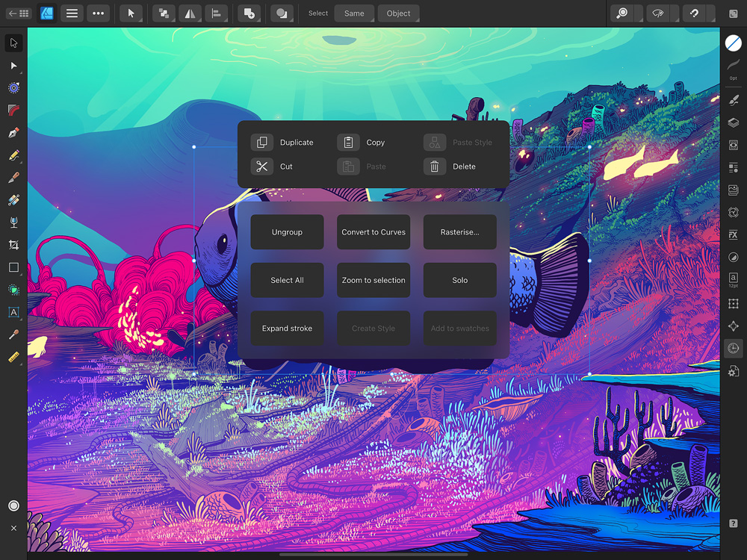Click the Ungroup button
Viewport: 747px width, 560px height.
point(288,232)
